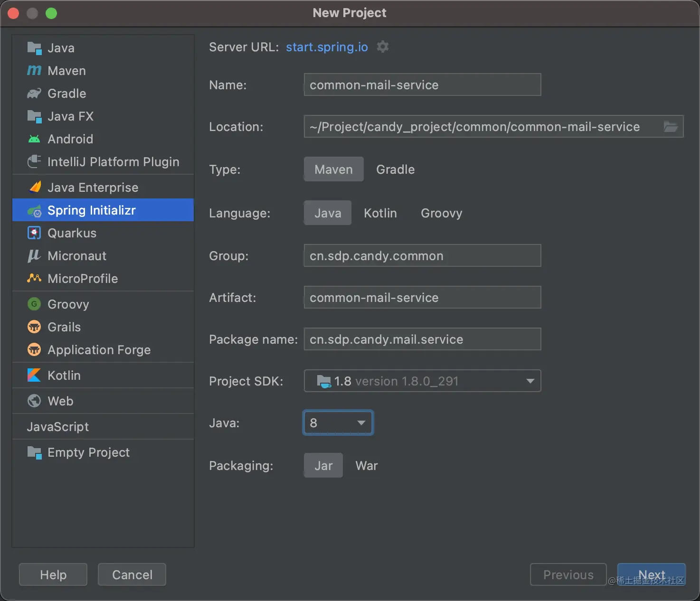Viewport: 700px width, 601px height.
Task: Open Server URL settings gear
Action: (383, 47)
